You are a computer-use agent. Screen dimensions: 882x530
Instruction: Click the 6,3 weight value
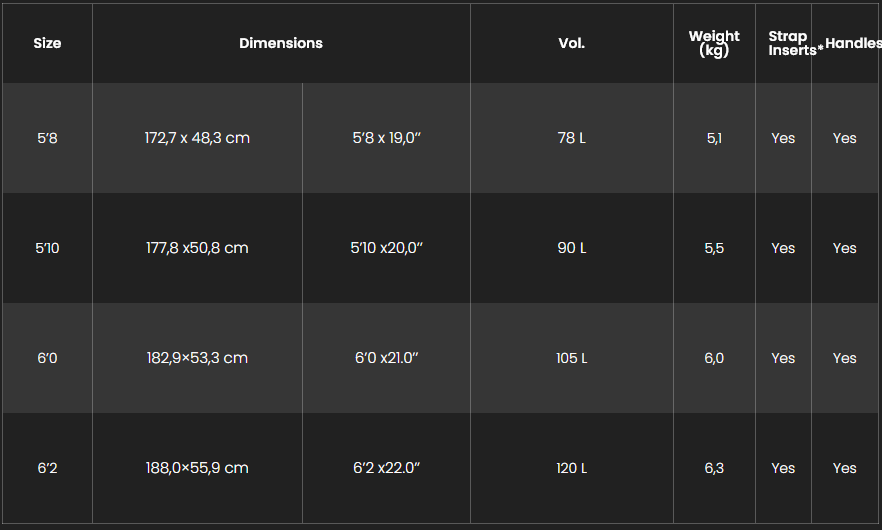point(714,468)
